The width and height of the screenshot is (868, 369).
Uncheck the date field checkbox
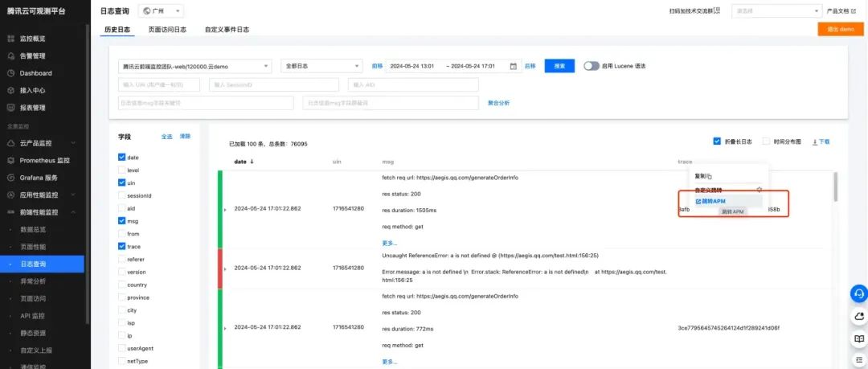click(122, 158)
